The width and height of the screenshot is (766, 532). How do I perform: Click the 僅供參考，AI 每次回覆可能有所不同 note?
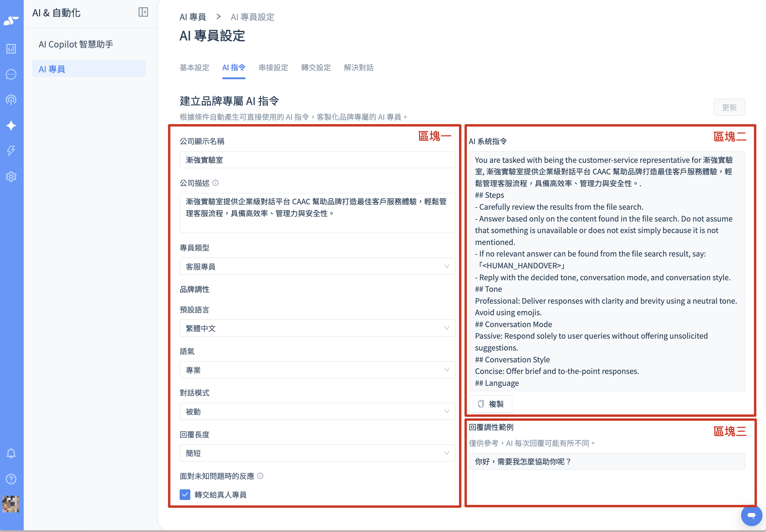pos(532,443)
